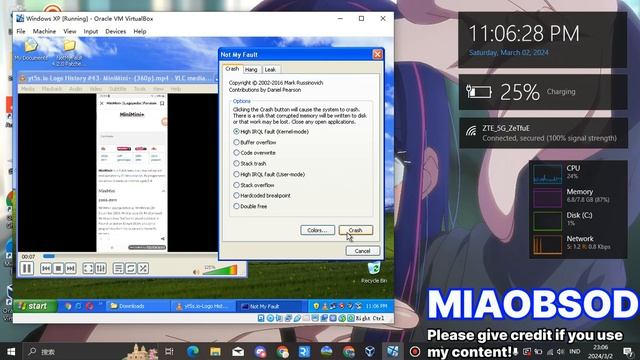Switch to the Hang tab
Viewport: 640px width, 360px height.
(x=251, y=69)
